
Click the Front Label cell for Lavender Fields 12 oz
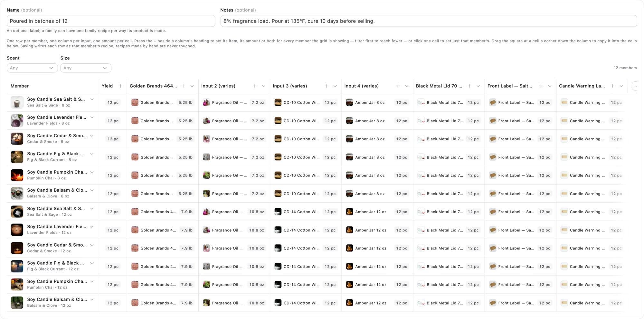(520, 230)
